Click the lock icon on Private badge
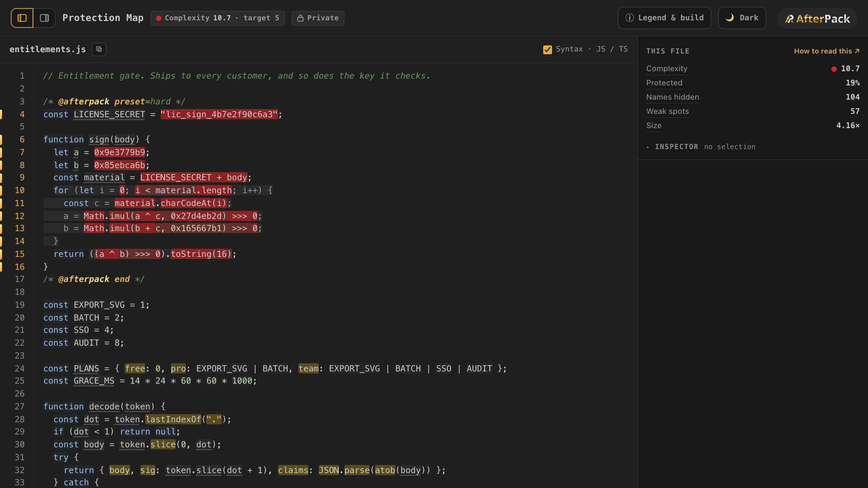Viewport: 868px width, 488px height. click(x=300, y=18)
